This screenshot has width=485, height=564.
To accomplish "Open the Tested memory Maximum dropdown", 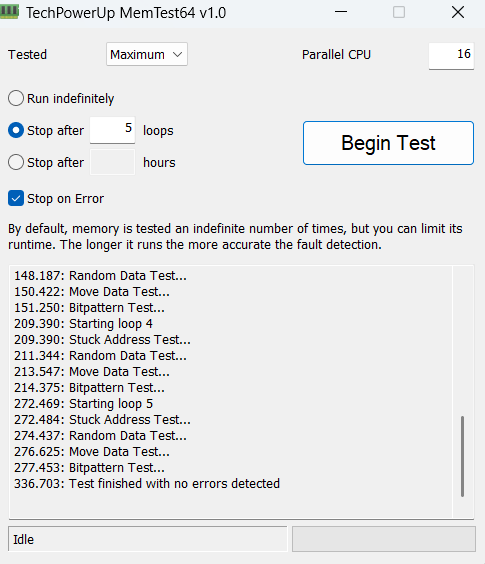I will 147,54.
